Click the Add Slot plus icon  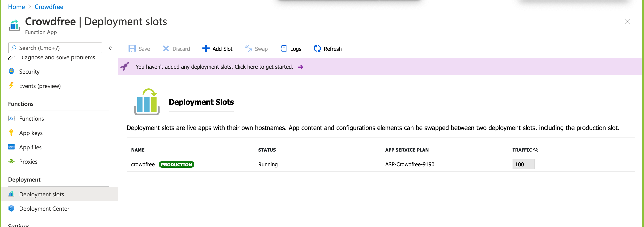point(206,49)
